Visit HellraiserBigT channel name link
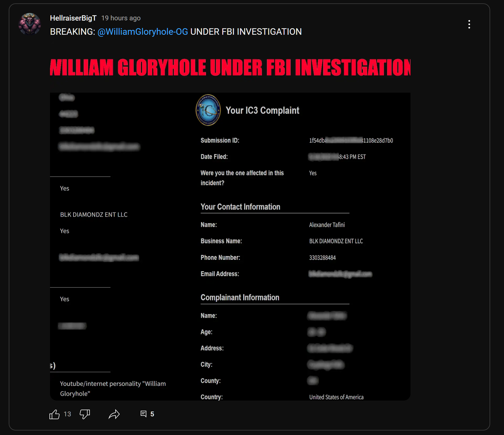The width and height of the screenshot is (504, 435). (73, 18)
